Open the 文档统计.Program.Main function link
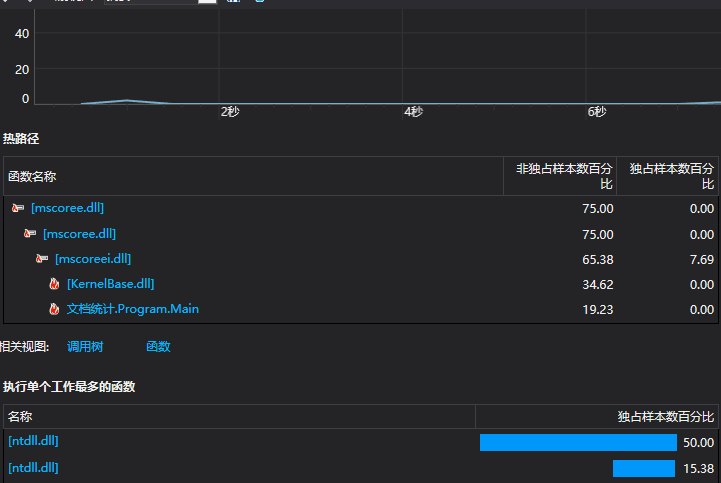 132,309
